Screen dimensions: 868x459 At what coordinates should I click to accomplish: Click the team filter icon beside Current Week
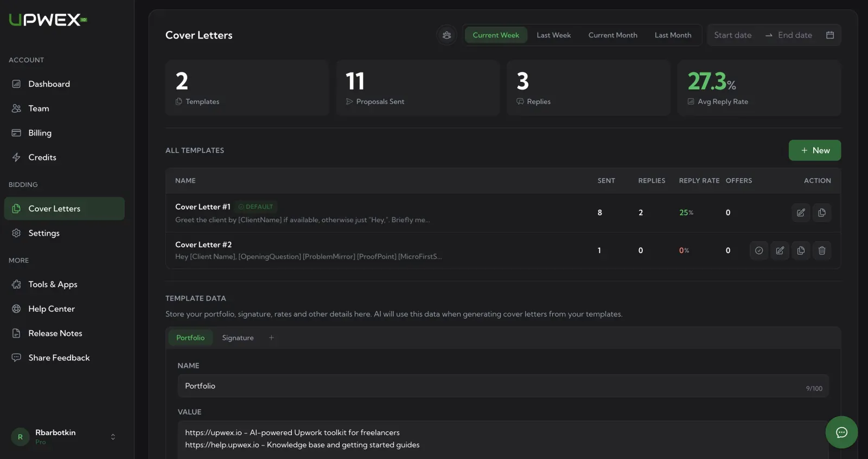pos(446,35)
